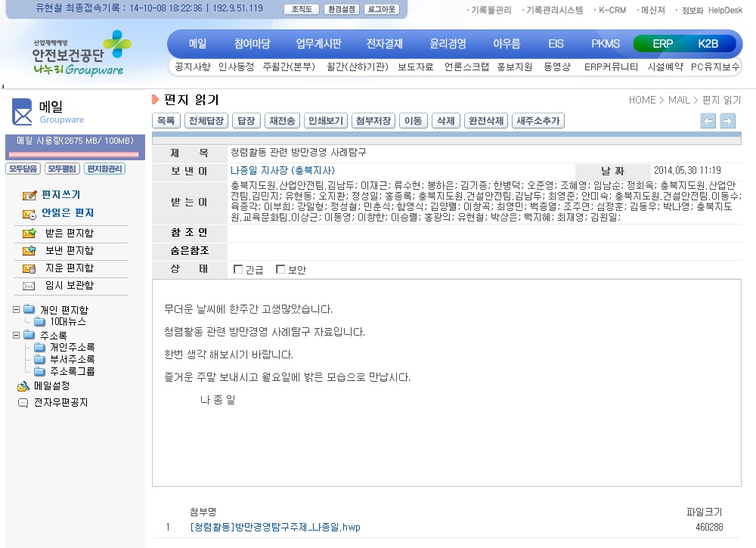Click the 편지함관리 button

tap(104, 169)
